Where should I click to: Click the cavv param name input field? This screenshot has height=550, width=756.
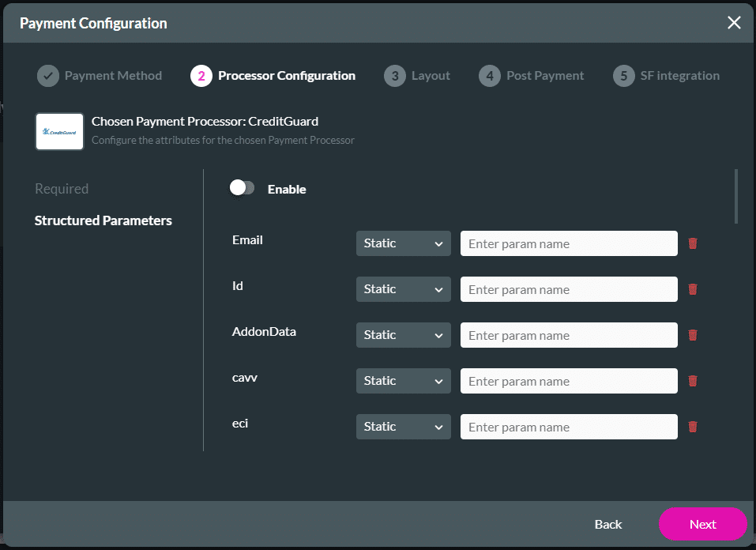(x=568, y=381)
